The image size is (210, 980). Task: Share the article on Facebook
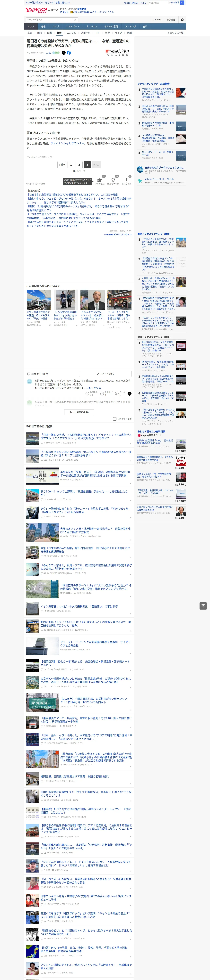pos(69,53)
